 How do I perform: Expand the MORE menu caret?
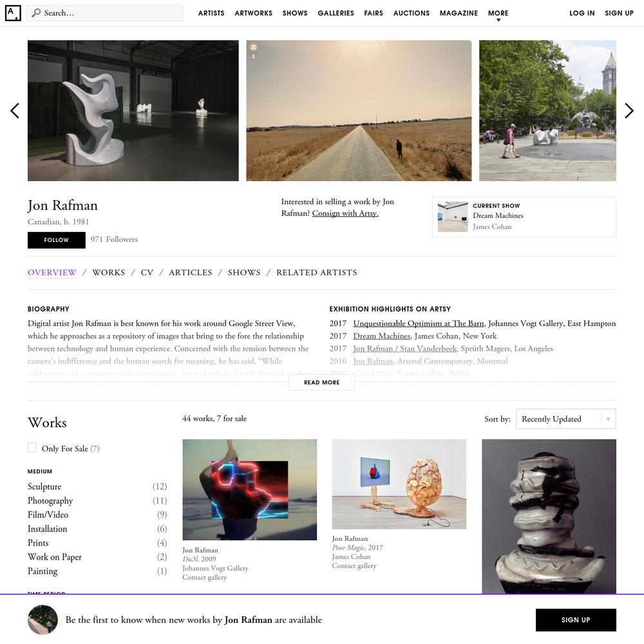[498, 20]
